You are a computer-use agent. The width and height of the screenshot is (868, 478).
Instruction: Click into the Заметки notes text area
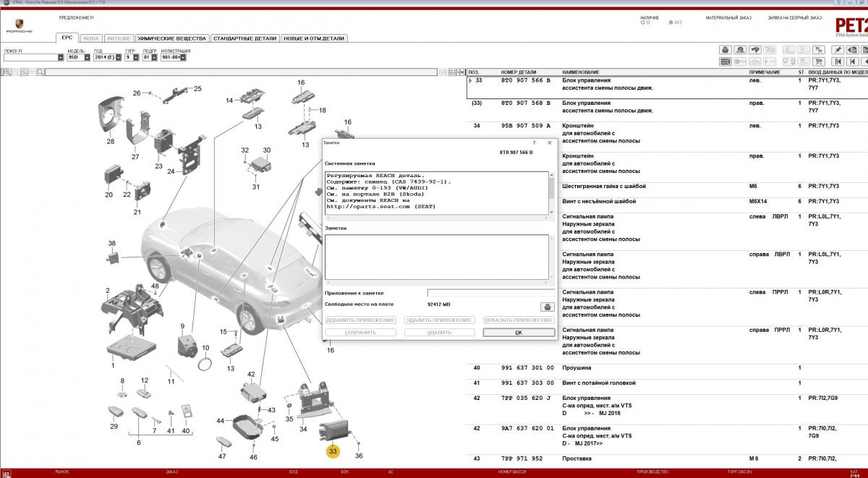(x=436, y=257)
